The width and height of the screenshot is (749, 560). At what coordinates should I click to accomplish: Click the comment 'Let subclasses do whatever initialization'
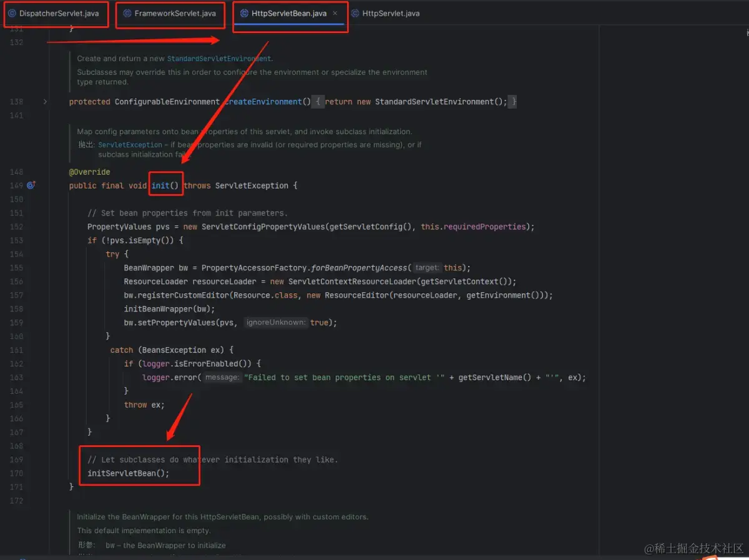tap(213, 459)
